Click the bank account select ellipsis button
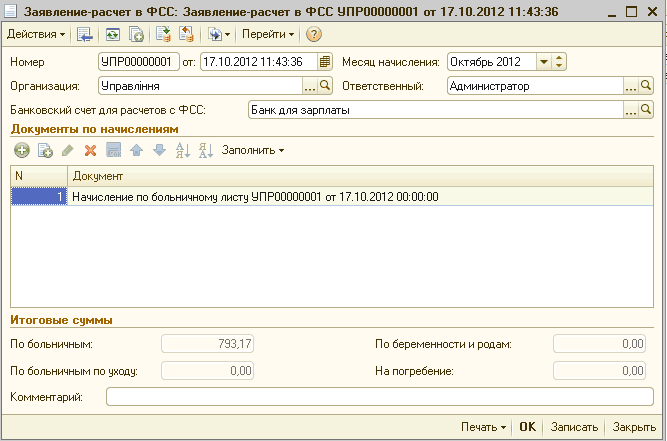 pyautogui.click(x=630, y=110)
